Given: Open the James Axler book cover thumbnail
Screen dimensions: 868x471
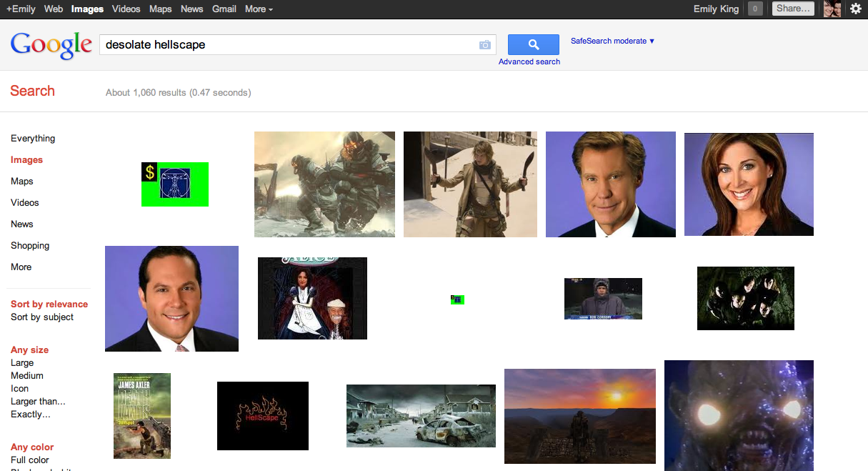Looking at the screenshot, I should 142,416.
